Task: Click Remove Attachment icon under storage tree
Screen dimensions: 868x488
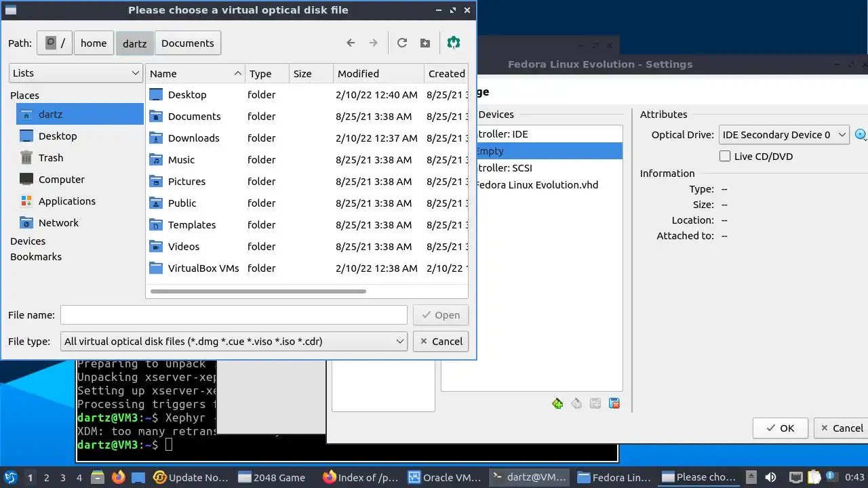Action: (614, 403)
